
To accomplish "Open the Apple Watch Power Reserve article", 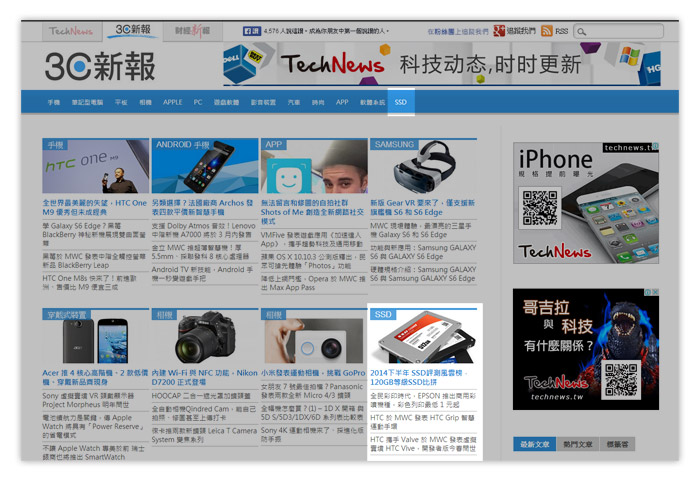I will (x=93, y=426).
